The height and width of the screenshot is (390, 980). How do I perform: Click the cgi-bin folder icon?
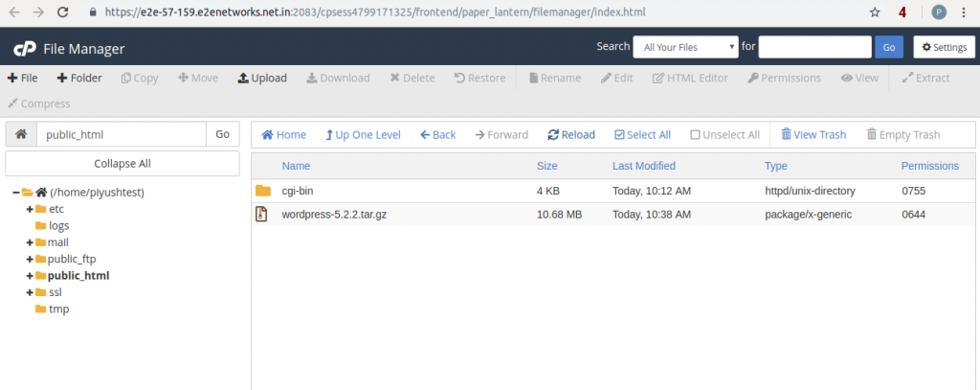(x=262, y=191)
